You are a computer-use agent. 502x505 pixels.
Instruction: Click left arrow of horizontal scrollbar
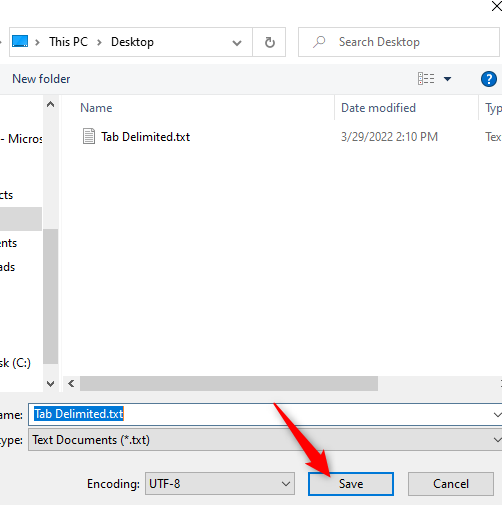[71, 384]
